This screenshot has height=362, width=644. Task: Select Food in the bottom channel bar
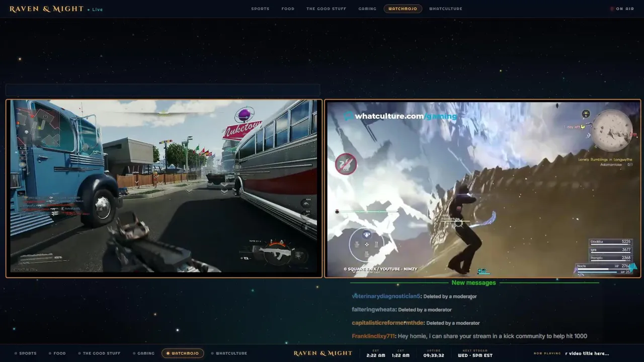57,353
